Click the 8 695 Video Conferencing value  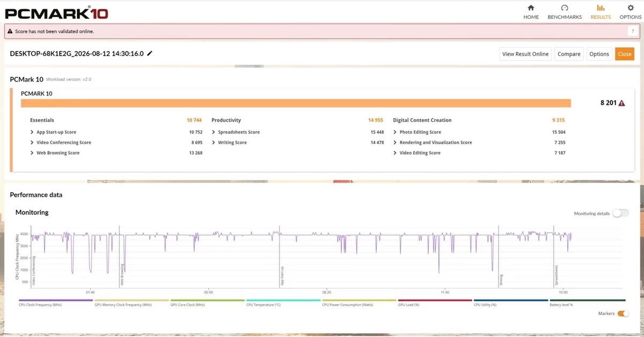196,143
